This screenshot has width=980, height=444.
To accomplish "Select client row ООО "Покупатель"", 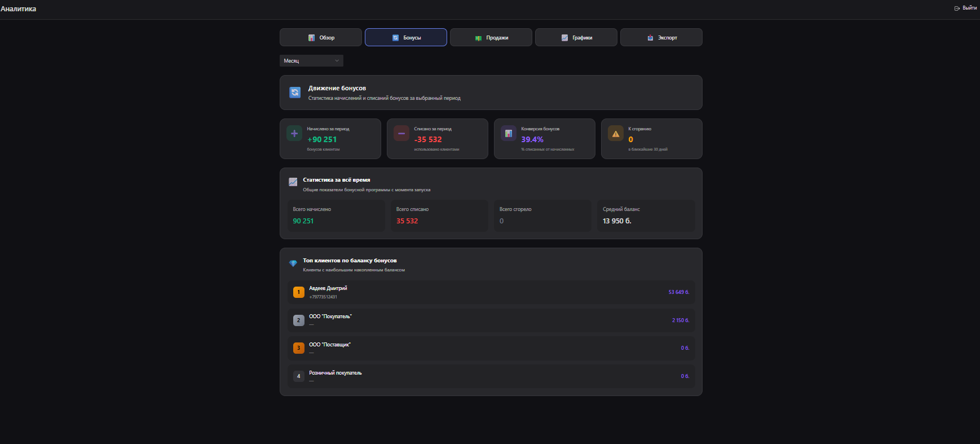I will (x=491, y=320).
